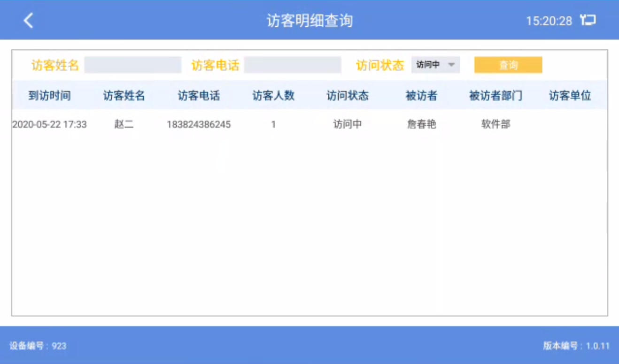
Task: Go back using the left arrow icon
Action: coord(29,20)
